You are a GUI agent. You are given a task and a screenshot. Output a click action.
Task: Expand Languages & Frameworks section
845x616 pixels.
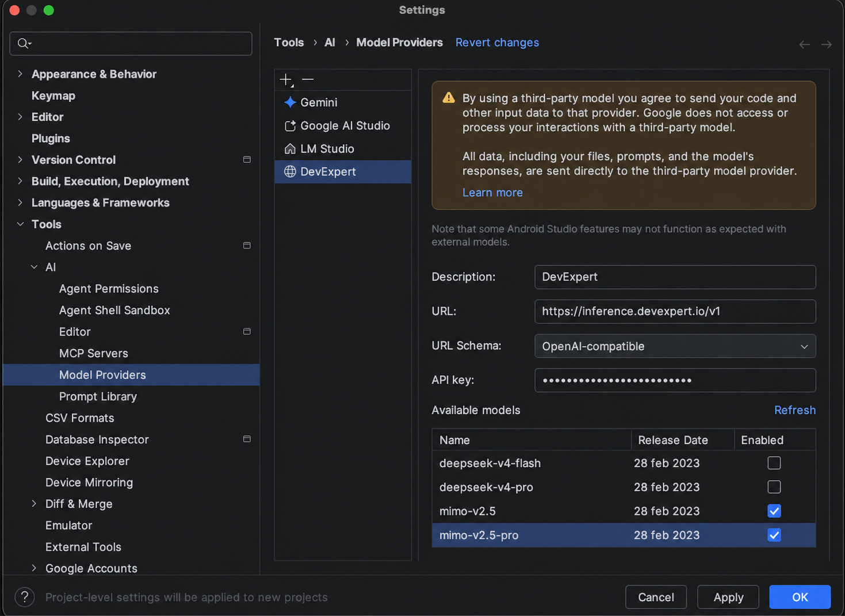(x=20, y=202)
